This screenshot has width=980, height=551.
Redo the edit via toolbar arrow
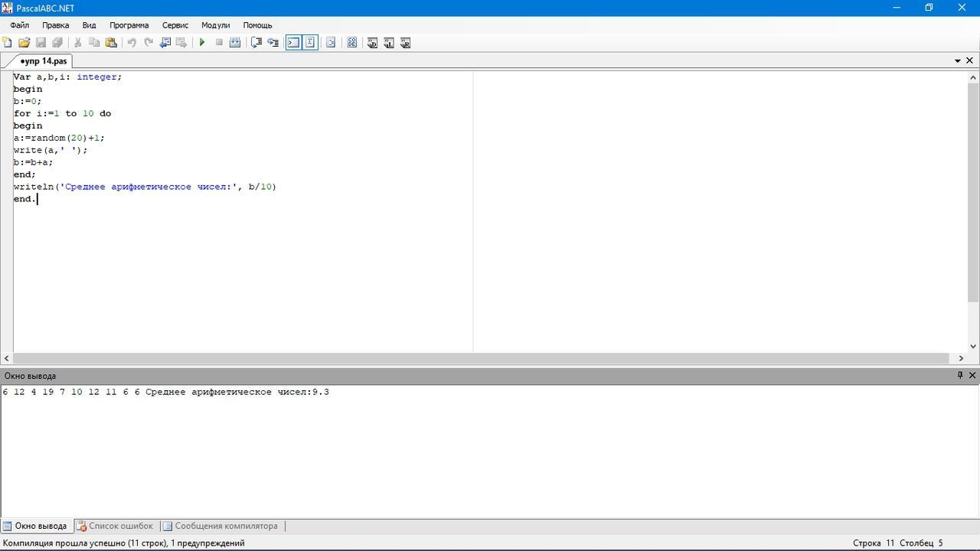[149, 43]
